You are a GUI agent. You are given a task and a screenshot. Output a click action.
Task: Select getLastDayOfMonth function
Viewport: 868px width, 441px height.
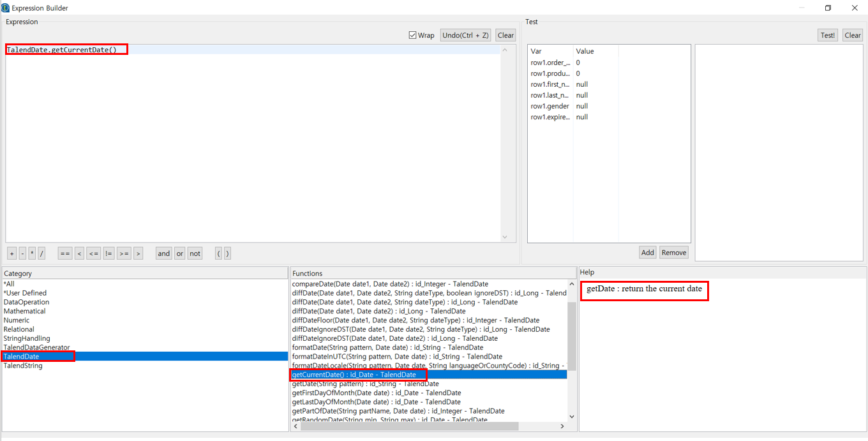[x=429, y=402]
